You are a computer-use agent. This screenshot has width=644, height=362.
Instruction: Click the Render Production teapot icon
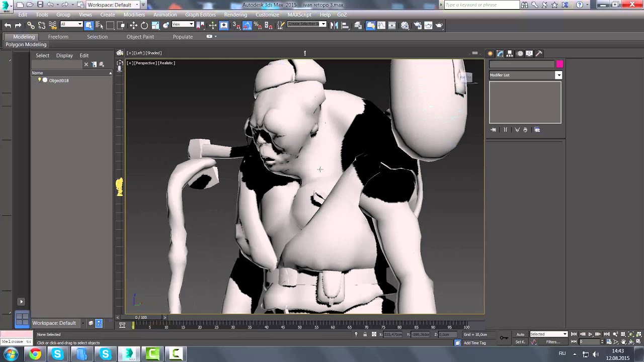439,25
